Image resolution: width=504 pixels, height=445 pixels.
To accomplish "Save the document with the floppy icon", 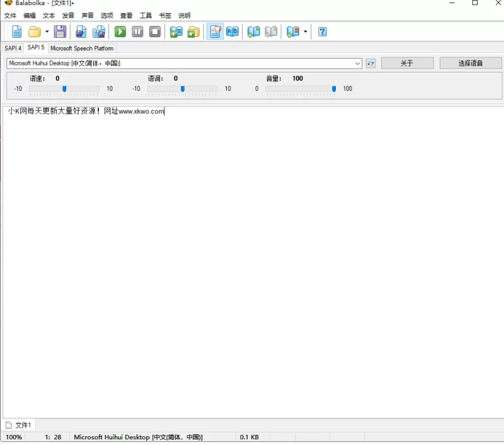I will [x=60, y=32].
